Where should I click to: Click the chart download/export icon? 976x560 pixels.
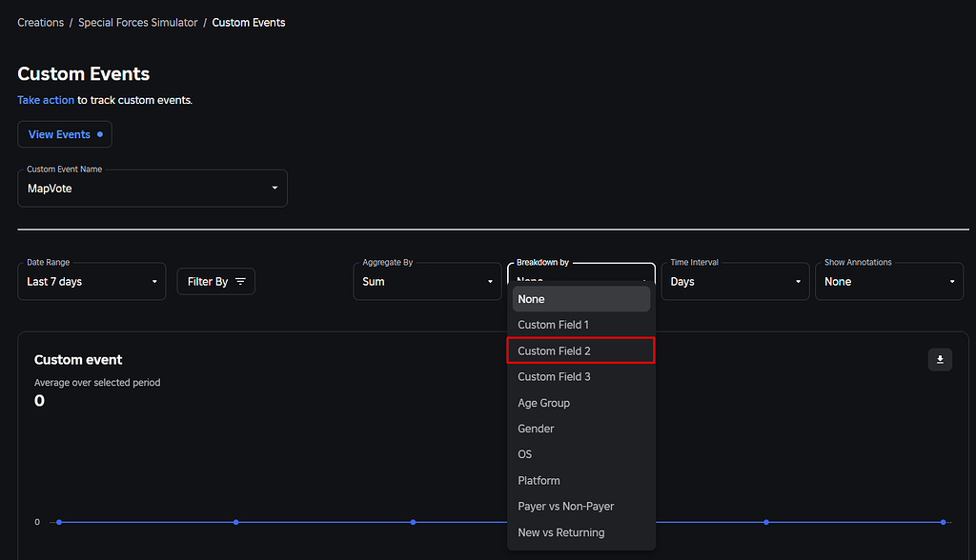point(940,359)
